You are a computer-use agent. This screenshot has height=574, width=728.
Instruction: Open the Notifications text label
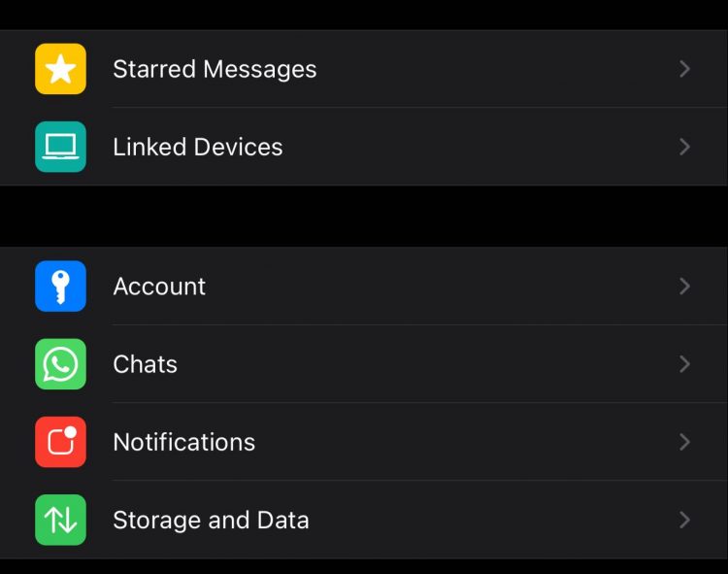183,442
